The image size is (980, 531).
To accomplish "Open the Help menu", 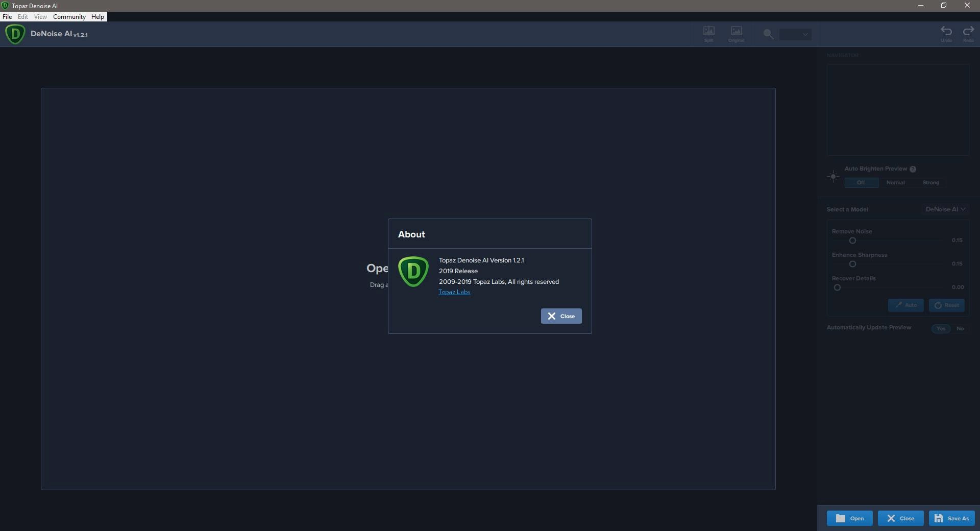I will (x=97, y=17).
